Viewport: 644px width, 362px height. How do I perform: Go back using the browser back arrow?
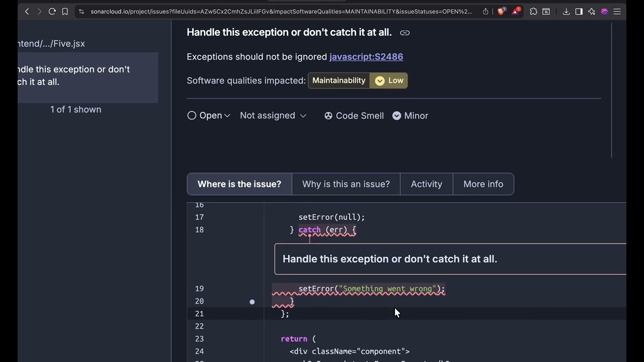coord(27,11)
